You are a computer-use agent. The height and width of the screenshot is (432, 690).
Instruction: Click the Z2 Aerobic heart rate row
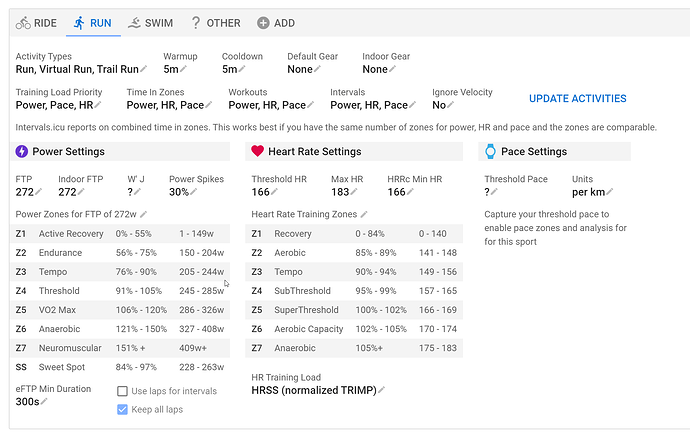[x=354, y=253]
